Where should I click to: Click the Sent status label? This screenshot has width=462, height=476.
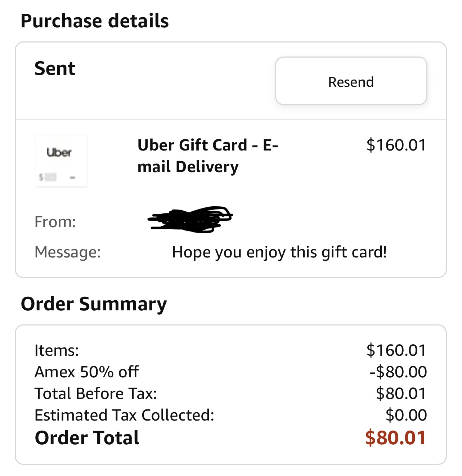pos(55,68)
